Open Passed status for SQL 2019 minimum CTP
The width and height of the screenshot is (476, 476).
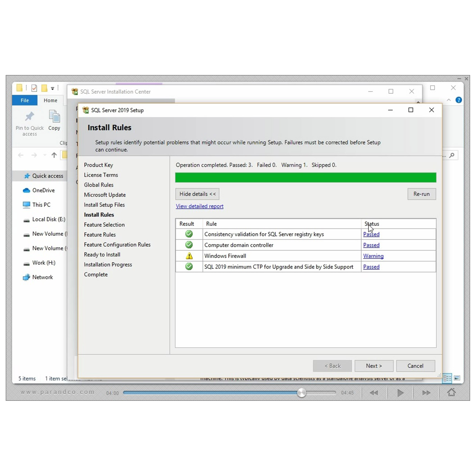371,267
